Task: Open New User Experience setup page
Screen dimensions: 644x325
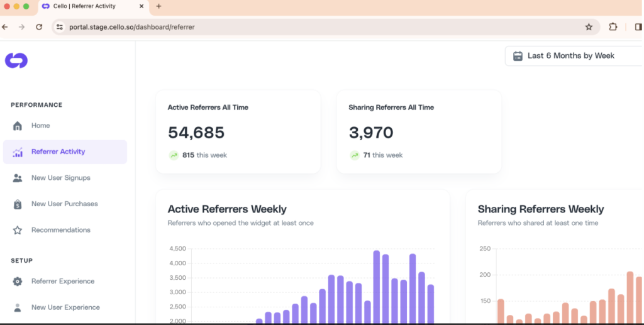Action: (x=65, y=308)
